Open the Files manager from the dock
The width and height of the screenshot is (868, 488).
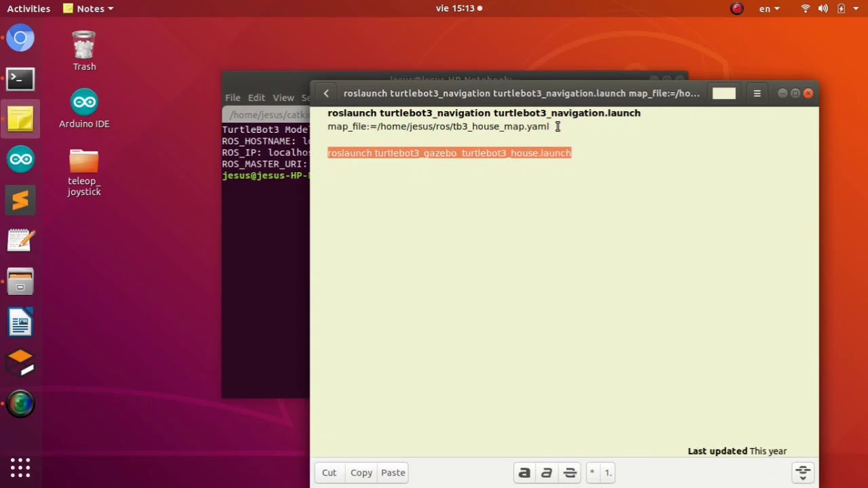[20, 281]
